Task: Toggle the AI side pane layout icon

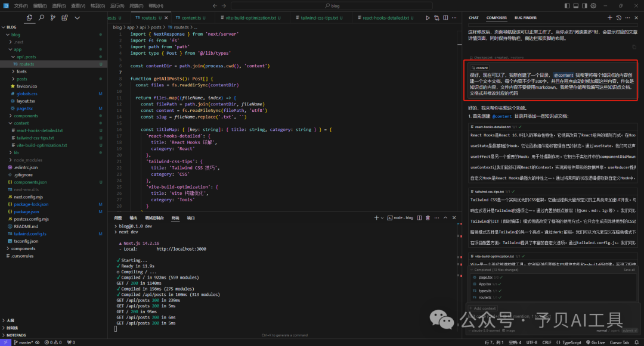Action: tap(584, 6)
